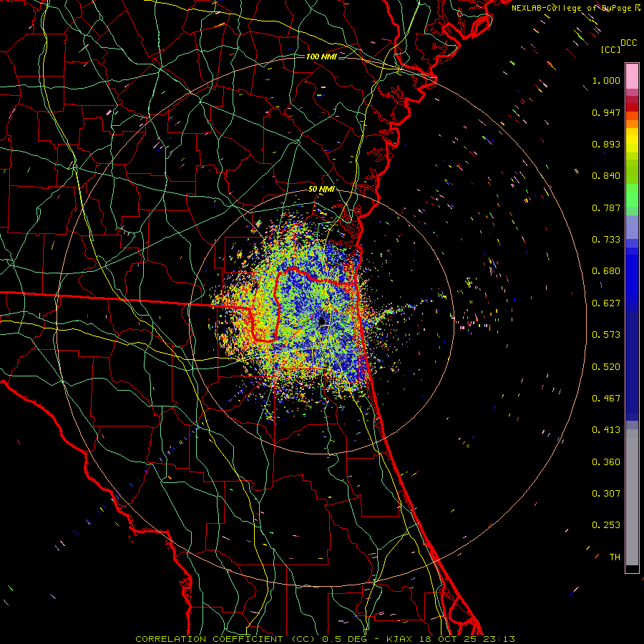Select the 0.520 legend value
Viewport: 644px width, 644px height.
(x=606, y=367)
